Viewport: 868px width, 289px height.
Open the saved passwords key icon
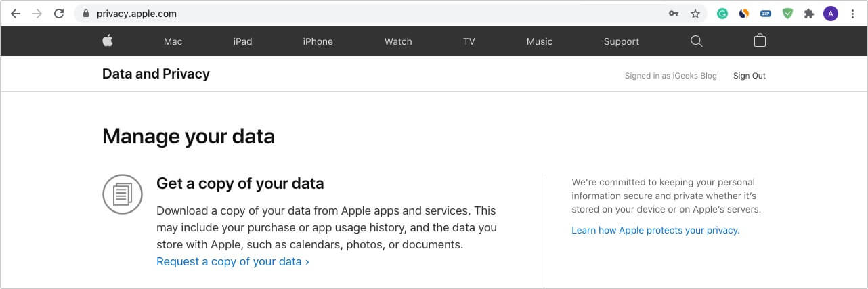click(x=674, y=14)
